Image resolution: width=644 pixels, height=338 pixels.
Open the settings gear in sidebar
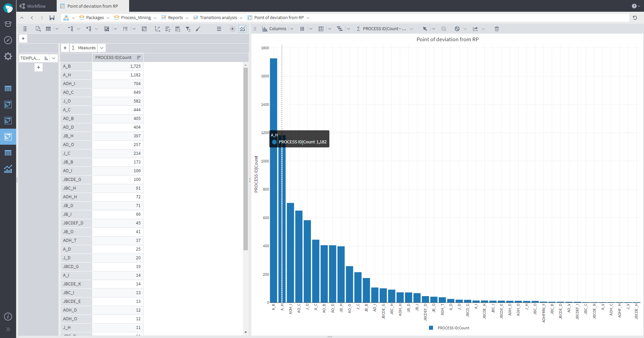click(8, 56)
